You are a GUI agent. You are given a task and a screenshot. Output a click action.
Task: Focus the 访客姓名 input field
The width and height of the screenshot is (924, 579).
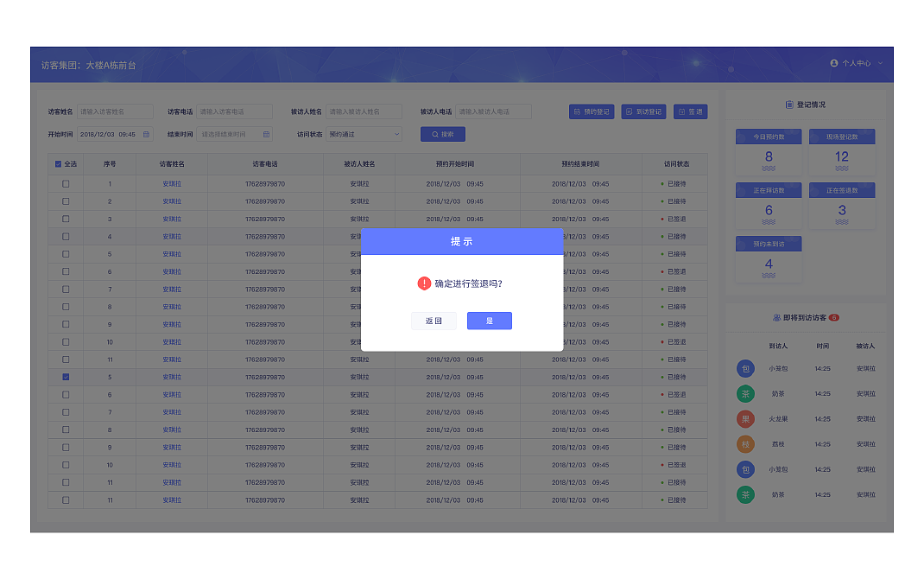115,111
